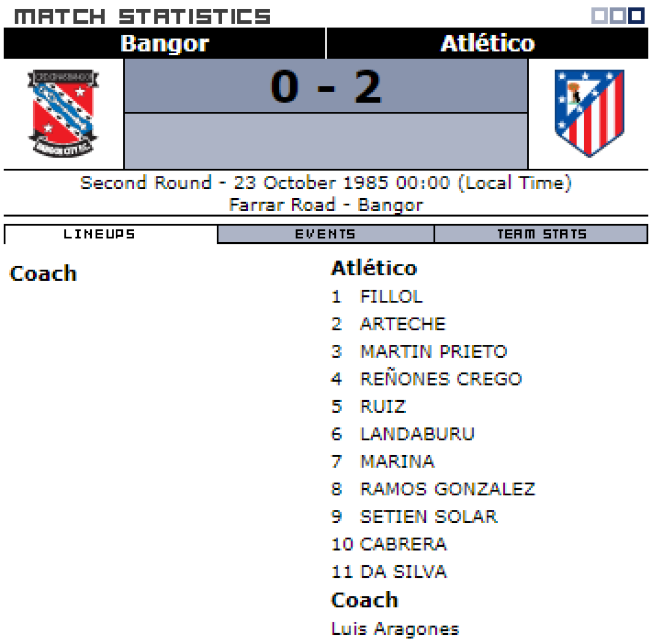Click the 0 - 2 score display

tap(326, 86)
